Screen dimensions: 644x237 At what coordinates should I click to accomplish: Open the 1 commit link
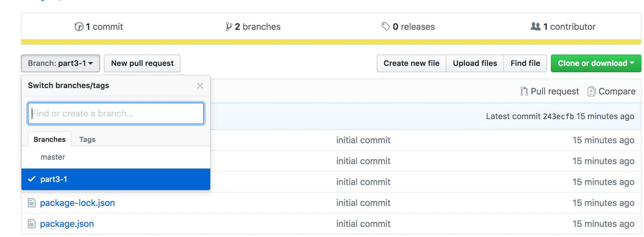coord(99,27)
